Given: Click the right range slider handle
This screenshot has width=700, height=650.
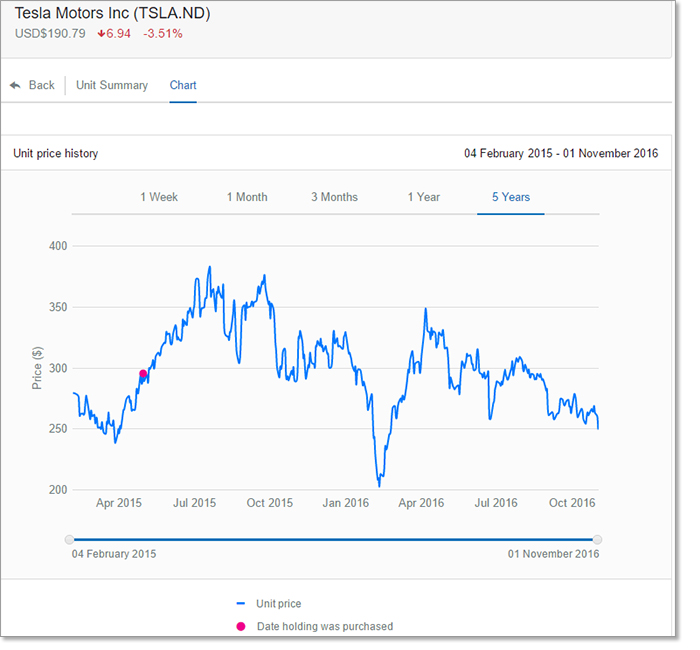Looking at the screenshot, I should [597, 540].
